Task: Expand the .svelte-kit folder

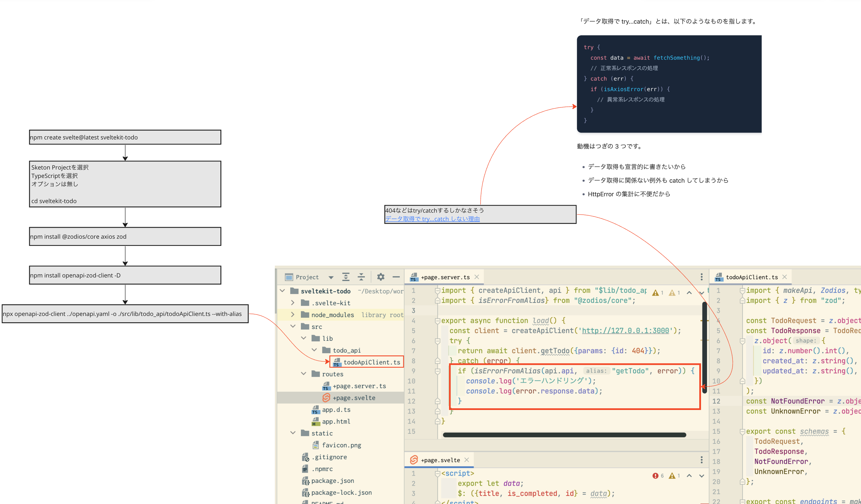Action: pos(292,303)
